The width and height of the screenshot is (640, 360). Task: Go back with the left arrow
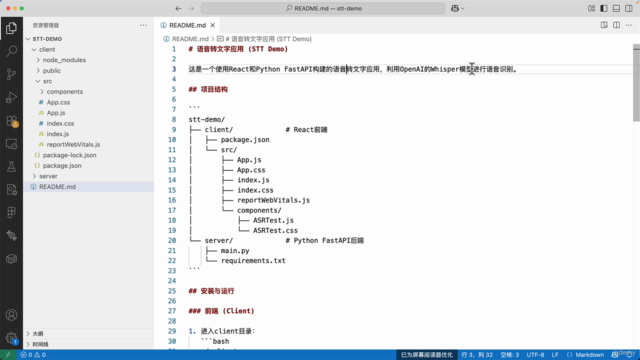(x=178, y=8)
